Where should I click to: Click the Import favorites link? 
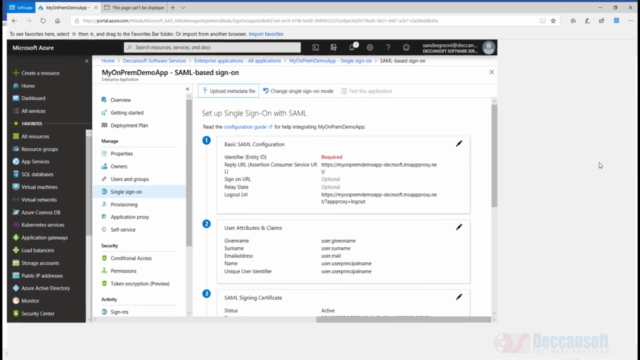[266, 34]
